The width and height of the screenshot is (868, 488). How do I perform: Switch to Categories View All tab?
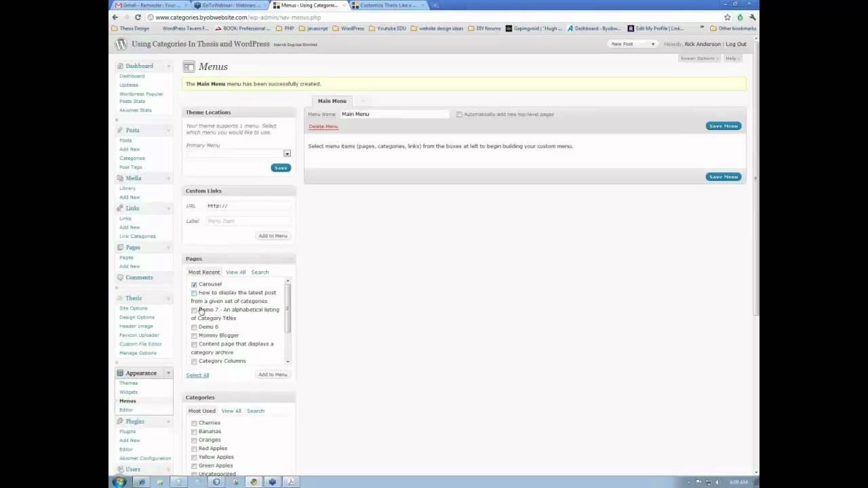click(231, 411)
